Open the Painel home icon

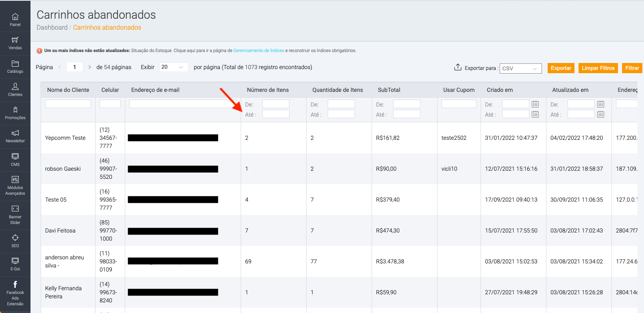coord(15,17)
